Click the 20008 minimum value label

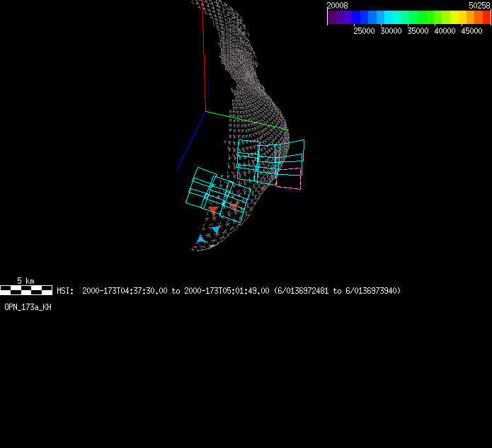pyautogui.click(x=337, y=5)
